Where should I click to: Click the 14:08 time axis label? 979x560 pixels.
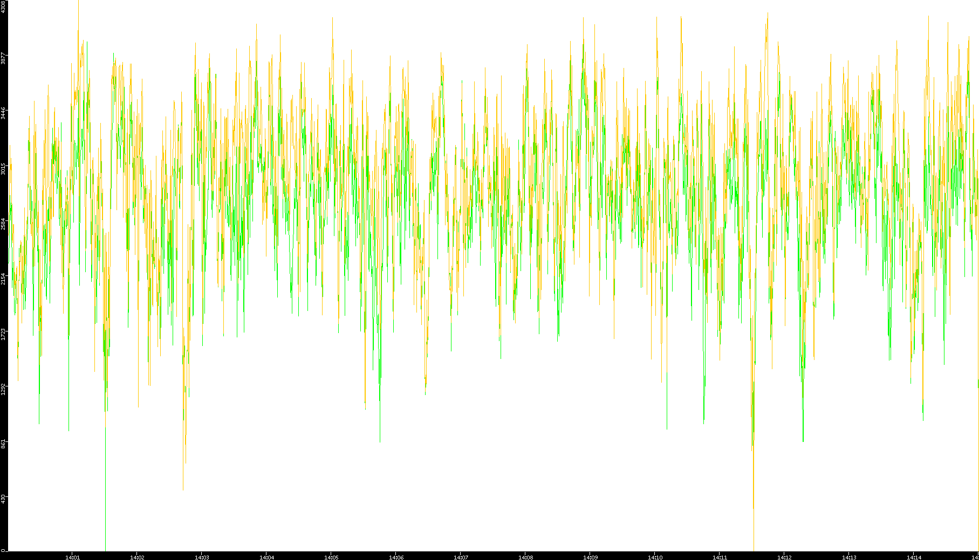525,557
